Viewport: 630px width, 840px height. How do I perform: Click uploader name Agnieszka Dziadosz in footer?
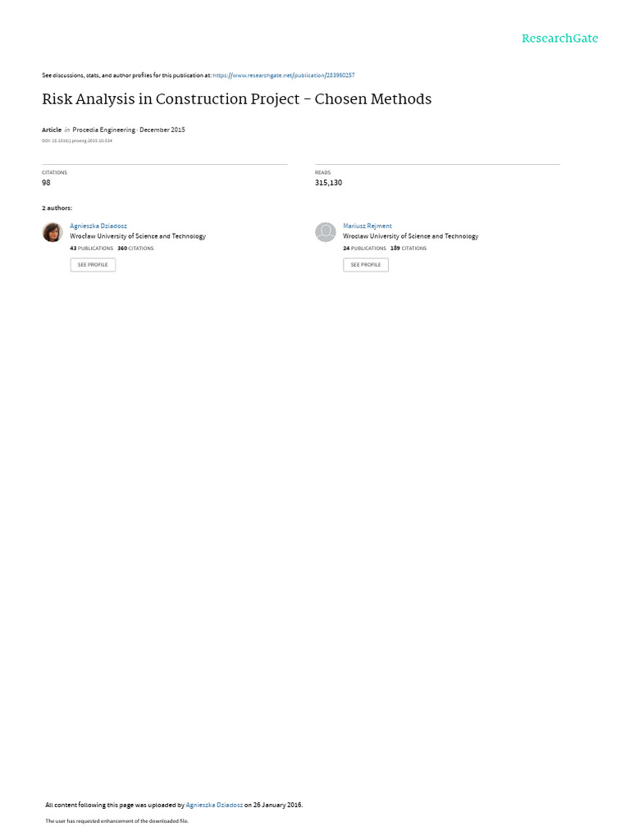pos(214,805)
